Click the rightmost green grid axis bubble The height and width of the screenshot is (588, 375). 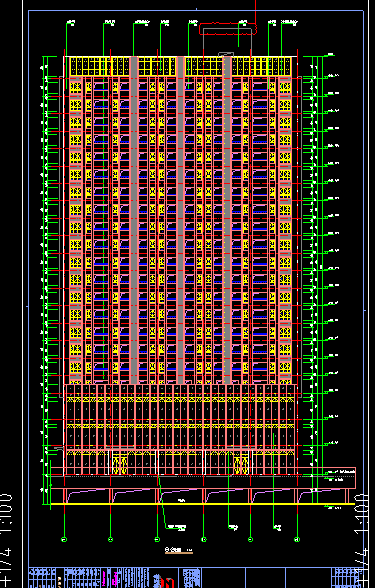tap(297, 539)
